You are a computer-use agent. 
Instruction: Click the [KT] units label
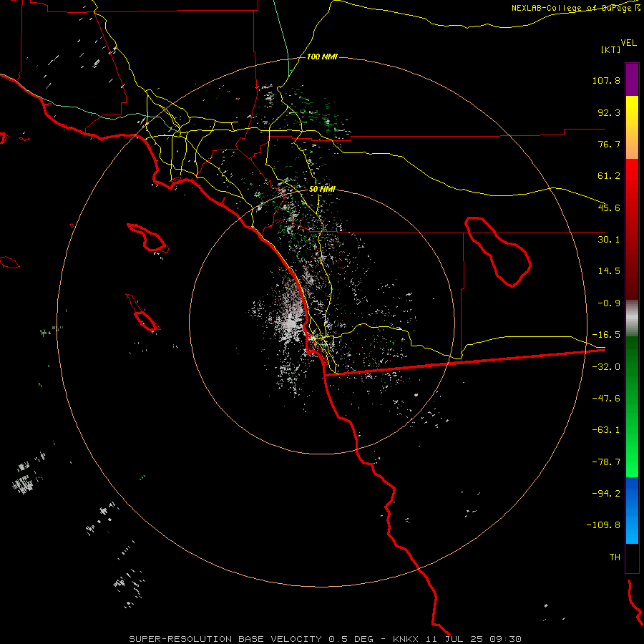coord(611,49)
